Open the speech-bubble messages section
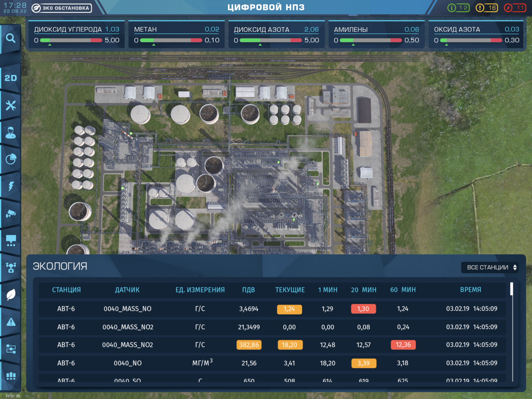 click(x=10, y=241)
